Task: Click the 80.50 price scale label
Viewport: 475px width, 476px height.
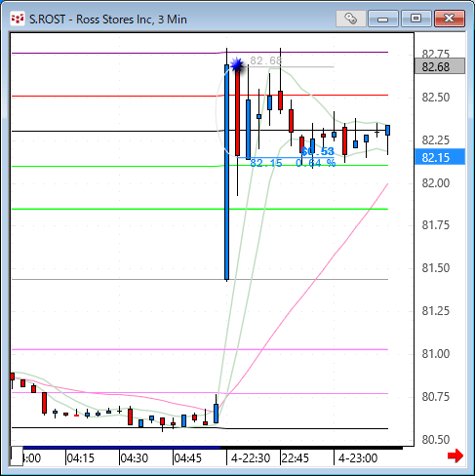Action: click(436, 440)
